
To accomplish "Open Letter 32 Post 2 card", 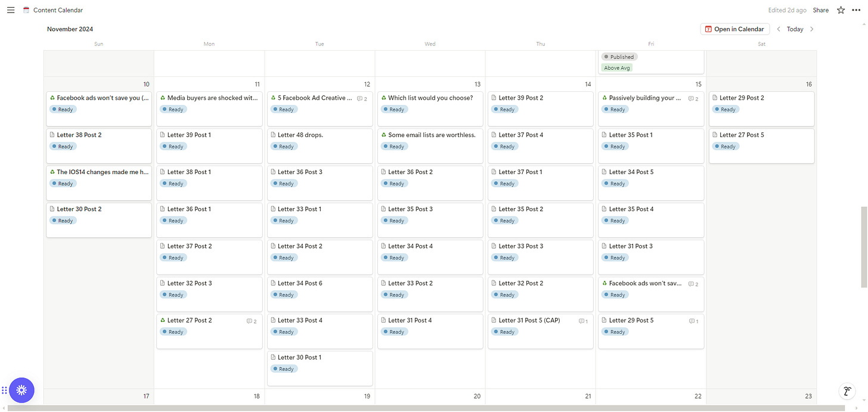I will point(541,294).
